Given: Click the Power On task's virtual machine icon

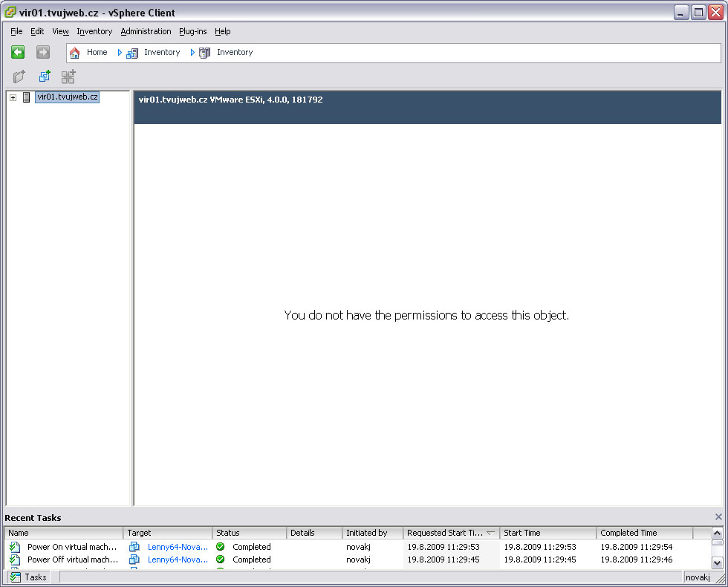Looking at the screenshot, I should pyautogui.click(x=134, y=547).
